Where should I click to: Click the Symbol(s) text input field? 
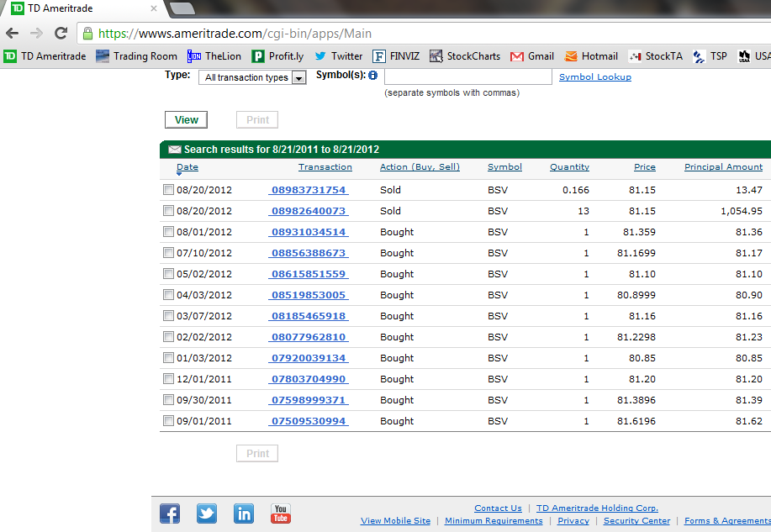(x=468, y=76)
